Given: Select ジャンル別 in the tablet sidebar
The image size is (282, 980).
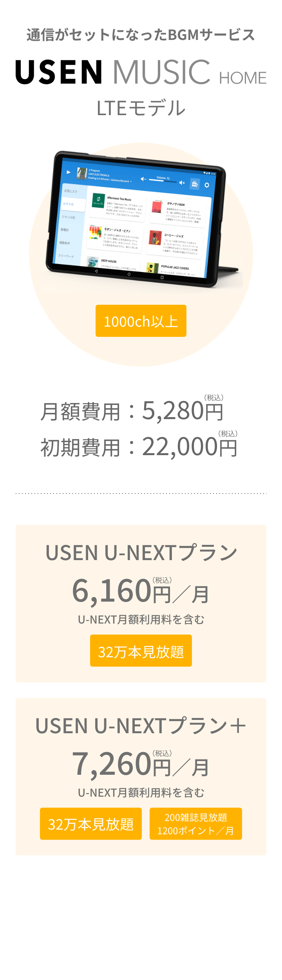Looking at the screenshot, I should pyautogui.click(x=68, y=217).
